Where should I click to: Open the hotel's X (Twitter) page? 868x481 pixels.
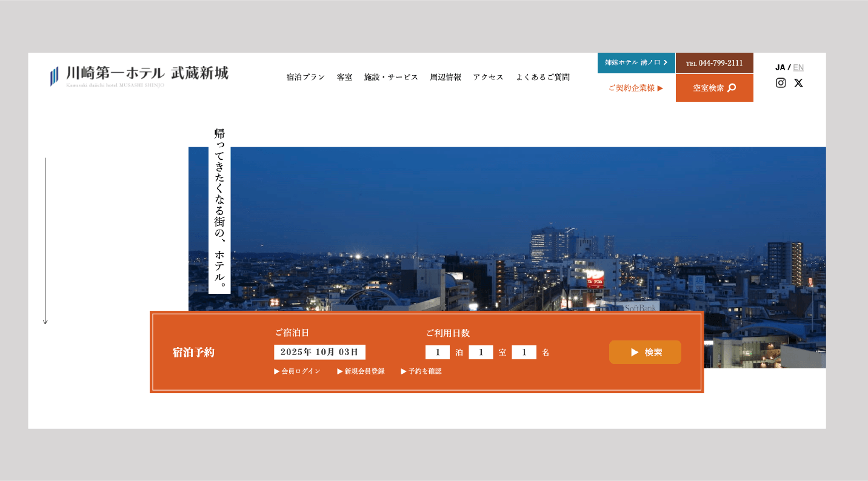[x=798, y=83]
